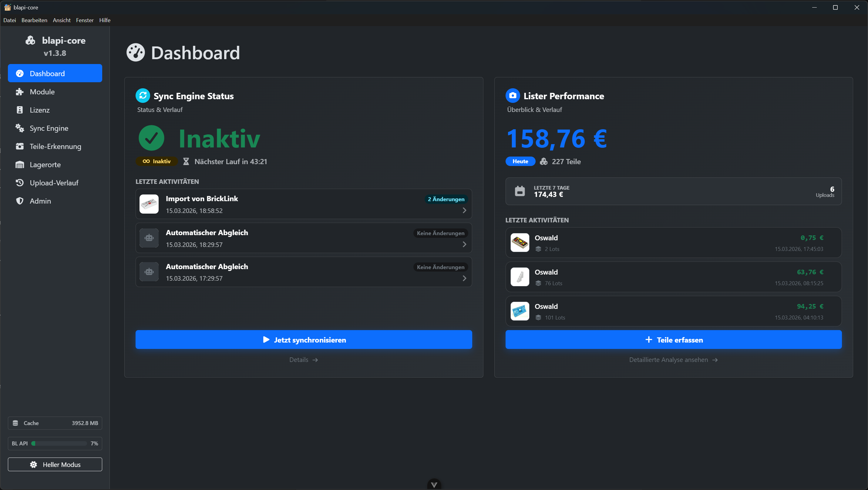The image size is (868, 490).
Task: Open the Datei menu
Action: pos(9,20)
